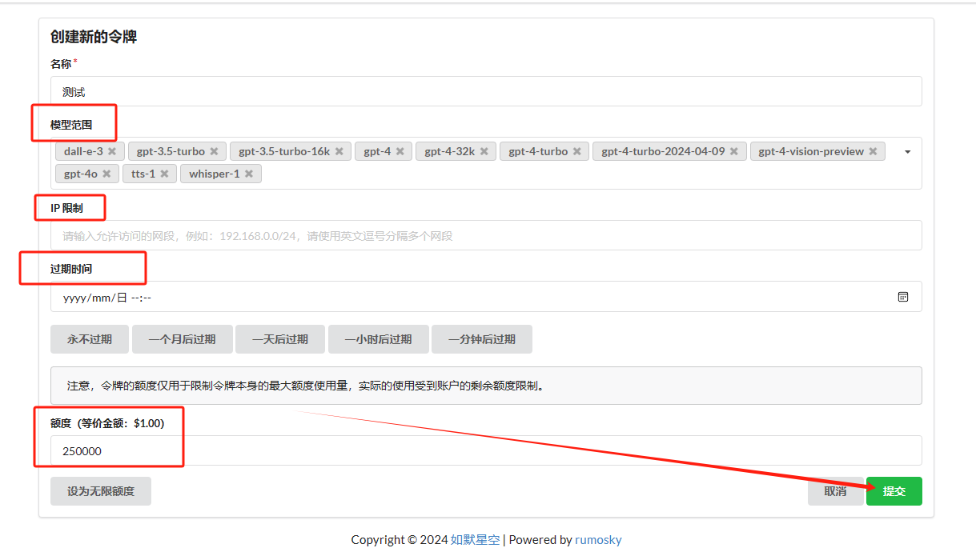The image size is (976, 560).
Task: Expand the model scope dropdown arrow
Action: click(907, 152)
